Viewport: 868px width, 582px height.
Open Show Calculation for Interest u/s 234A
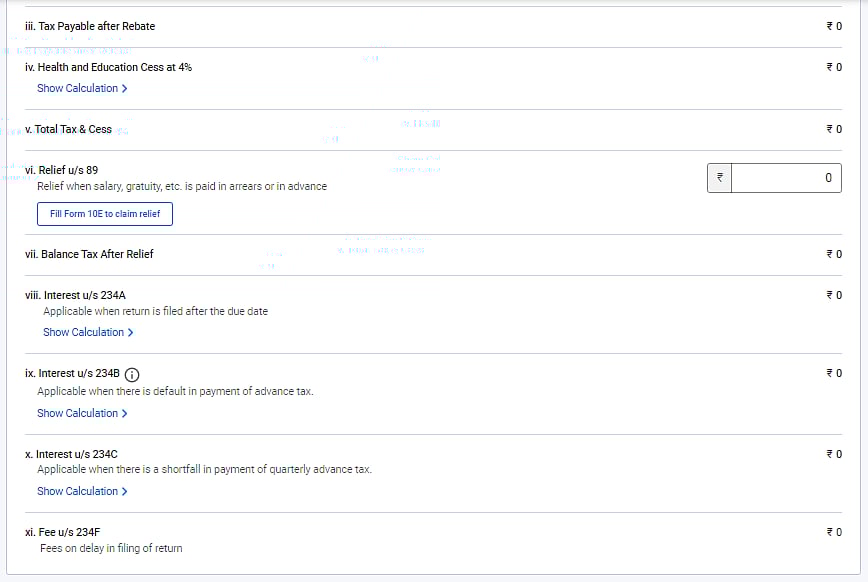83,332
